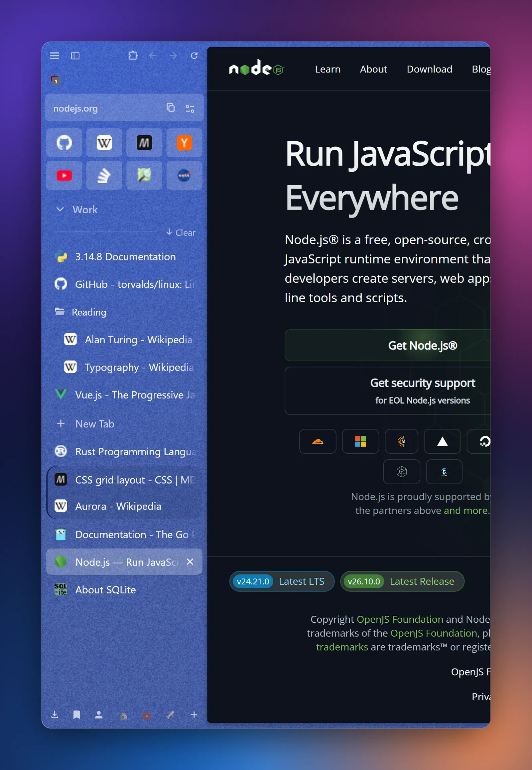Open downloads from the sidebar footer
532x770 pixels.
tap(55, 715)
